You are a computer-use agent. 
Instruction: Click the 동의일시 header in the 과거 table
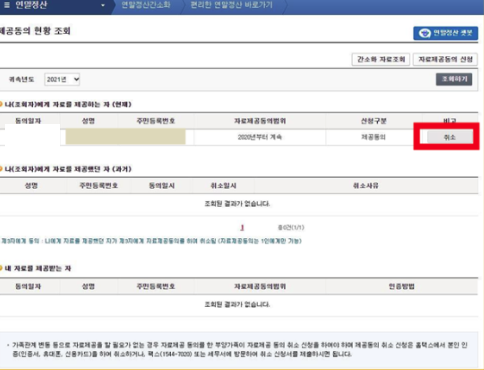click(162, 186)
